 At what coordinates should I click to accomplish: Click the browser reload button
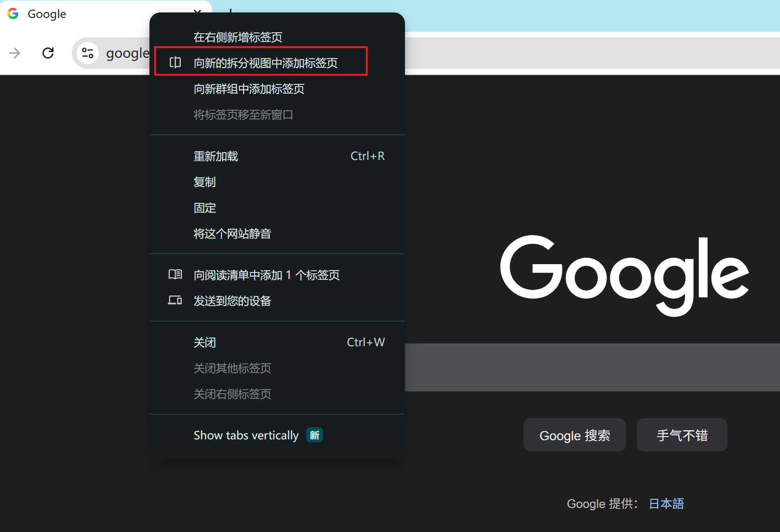48,53
